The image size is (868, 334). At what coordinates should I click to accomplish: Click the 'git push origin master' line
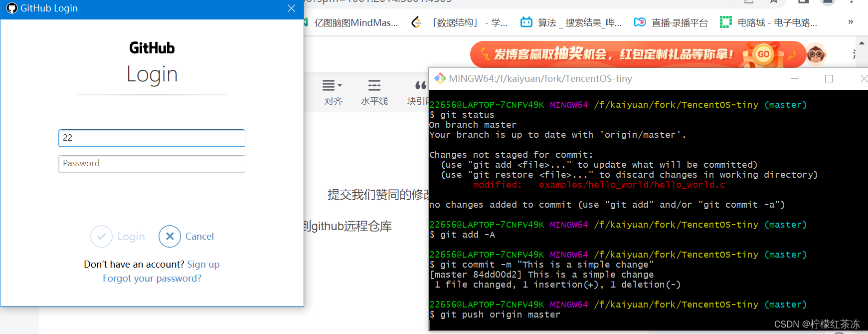pos(495,315)
